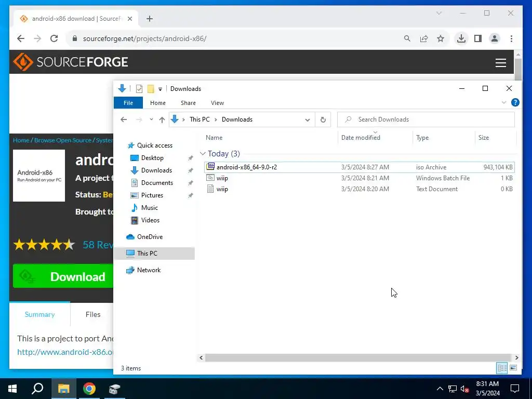Open recent locations dropdown in Explorer

[151, 119]
